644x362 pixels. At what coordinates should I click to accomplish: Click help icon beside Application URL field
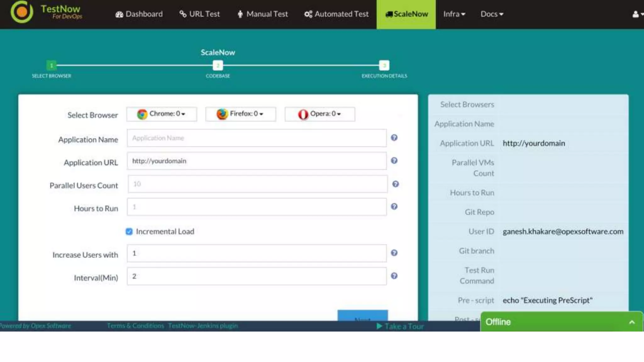tap(394, 161)
